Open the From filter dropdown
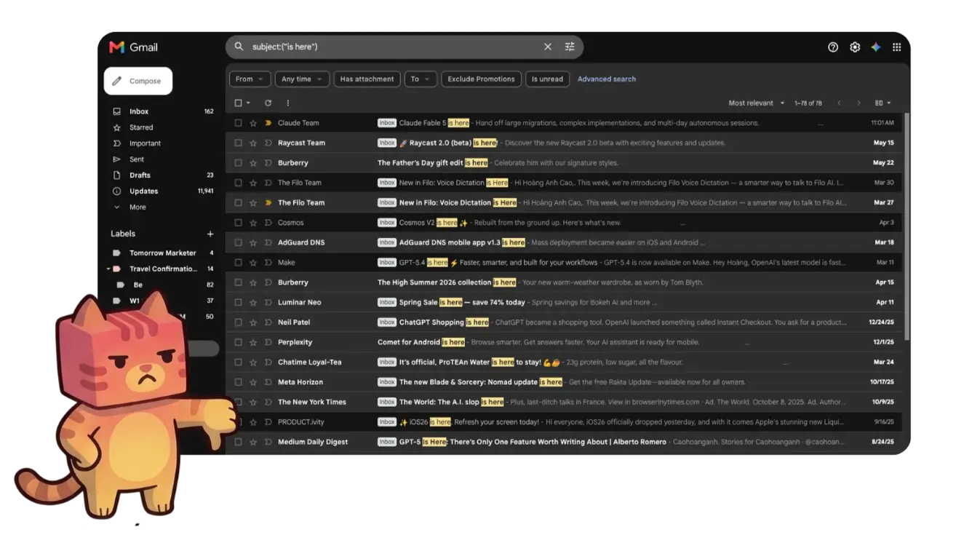 (x=250, y=79)
